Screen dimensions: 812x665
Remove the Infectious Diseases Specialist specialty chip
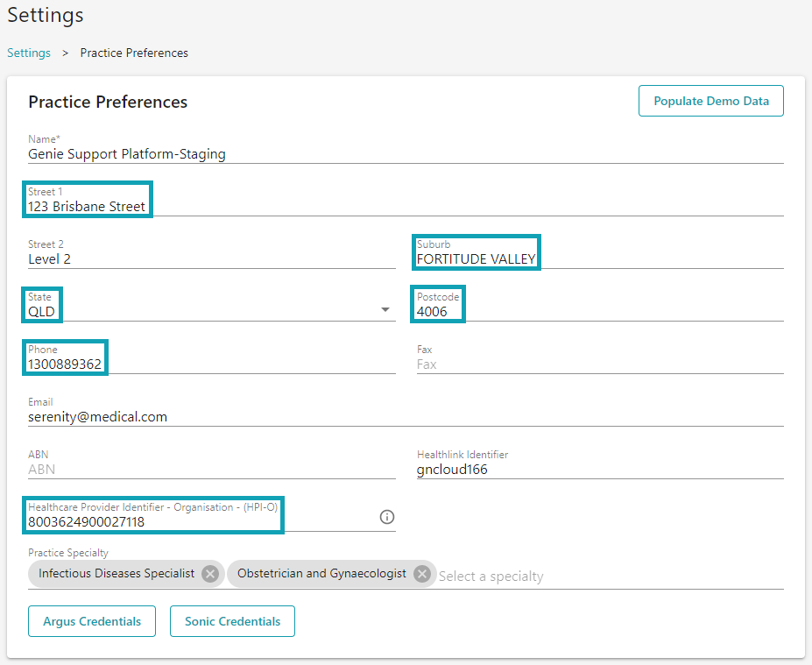(209, 574)
